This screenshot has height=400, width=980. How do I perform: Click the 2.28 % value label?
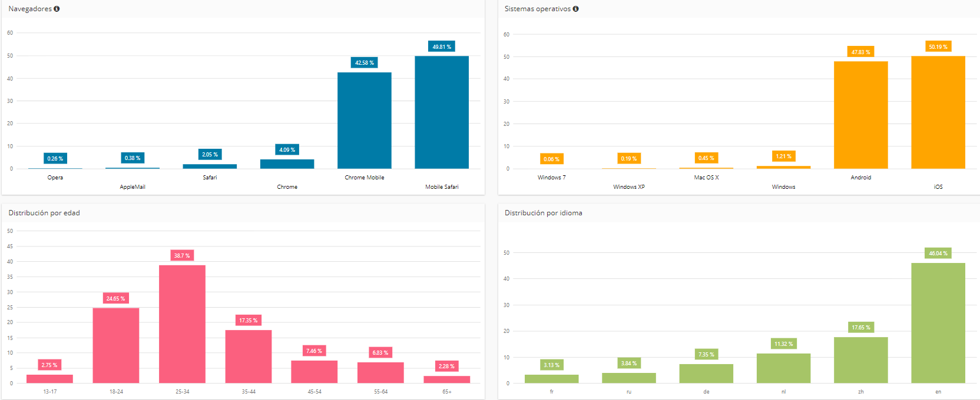[447, 366]
